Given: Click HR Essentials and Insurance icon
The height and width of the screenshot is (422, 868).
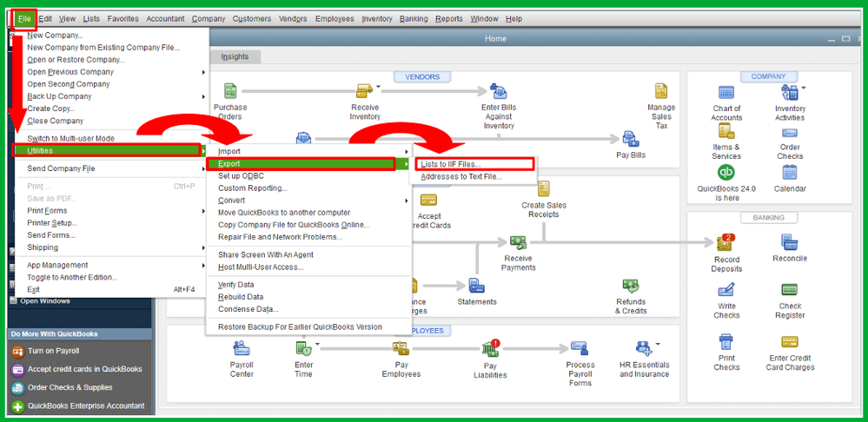Looking at the screenshot, I should coord(644,348).
